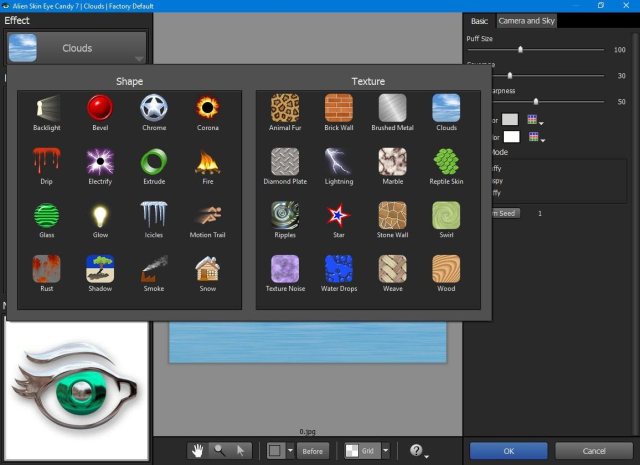The width and height of the screenshot is (640, 465).
Task: Open the Clouds effect selector dropdown
Action: click(77, 48)
